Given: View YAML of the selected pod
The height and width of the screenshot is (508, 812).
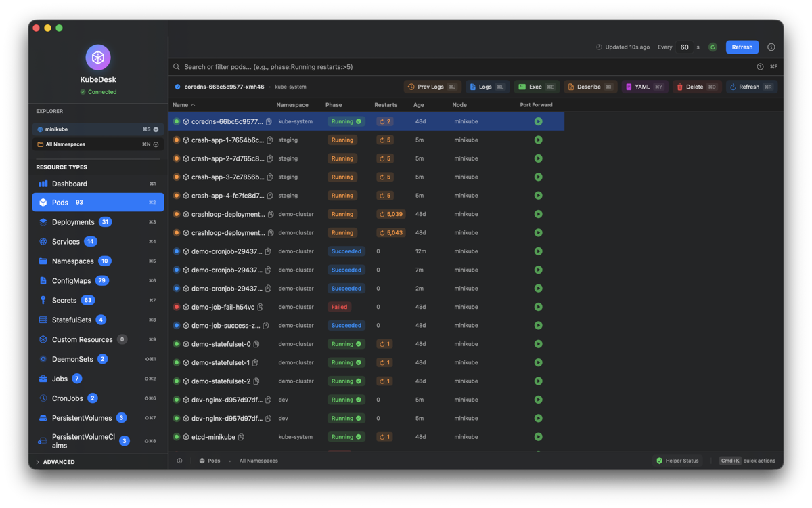Looking at the screenshot, I should click(x=644, y=87).
